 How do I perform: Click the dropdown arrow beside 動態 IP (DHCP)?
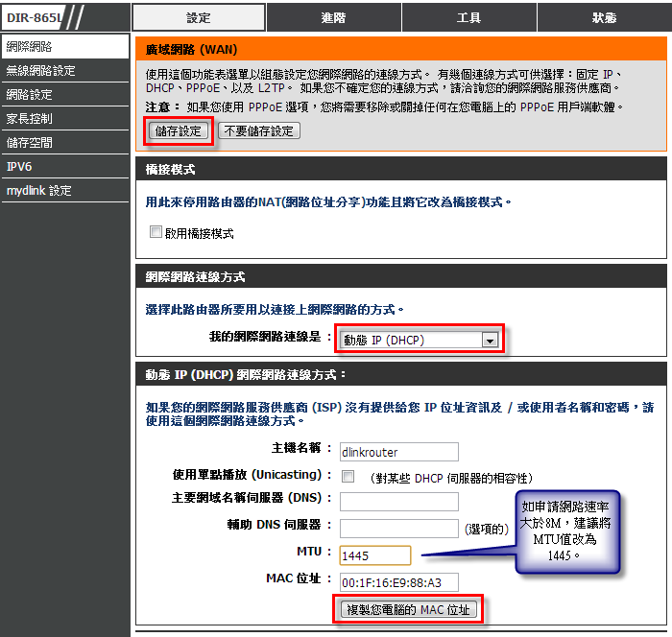[x=490, y=340]
